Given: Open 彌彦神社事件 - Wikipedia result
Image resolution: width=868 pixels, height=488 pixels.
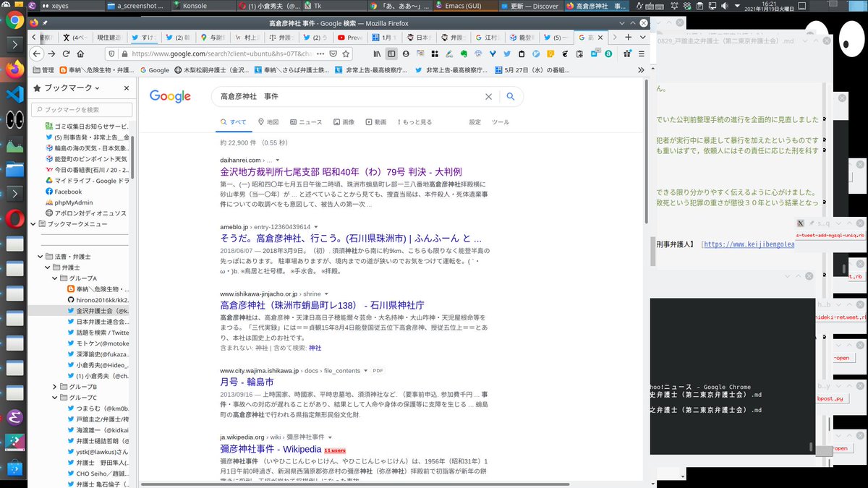Looking at the screenshot, I should click(x=271, y=449).
